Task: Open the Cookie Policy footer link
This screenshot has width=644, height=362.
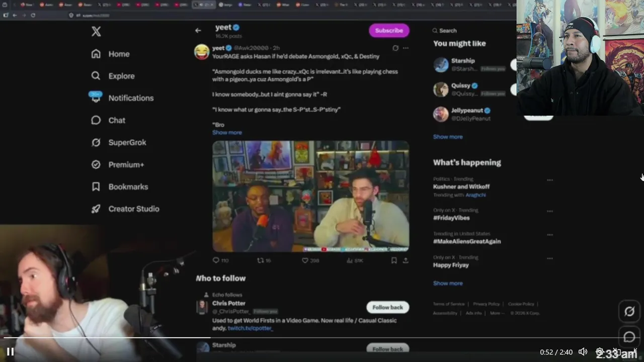Action: [x=521, y=304]
